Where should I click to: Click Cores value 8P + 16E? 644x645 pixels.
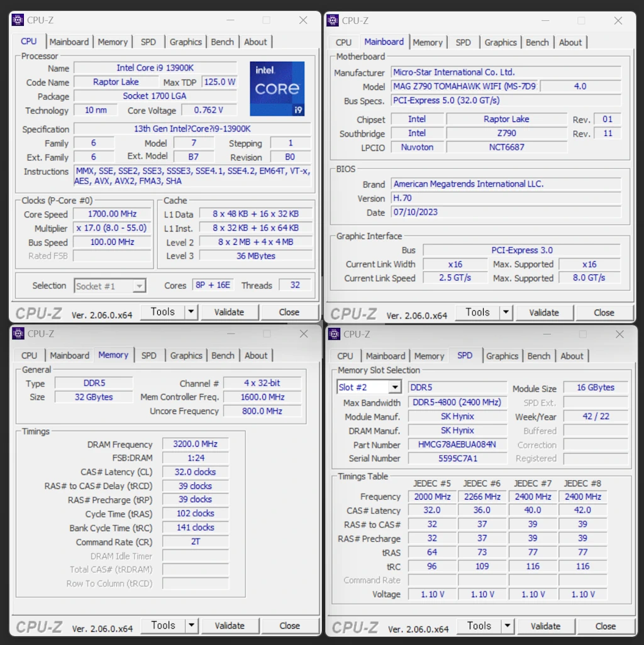coord(213,285)
